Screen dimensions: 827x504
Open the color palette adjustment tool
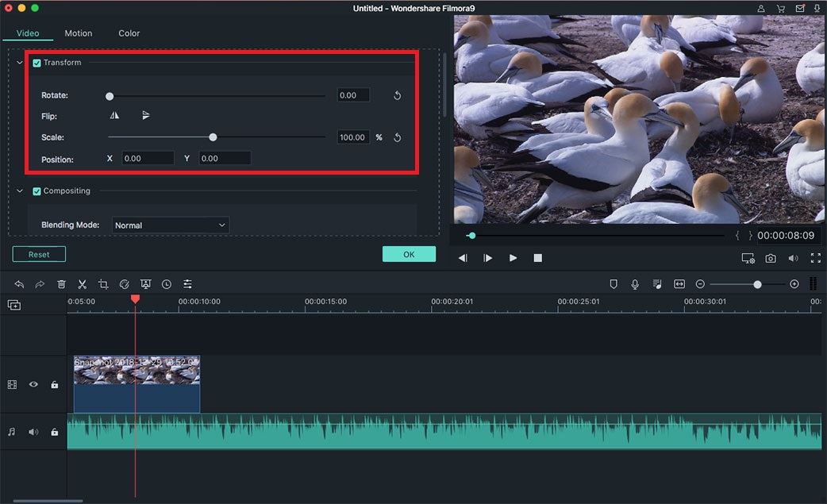(125, 284)
